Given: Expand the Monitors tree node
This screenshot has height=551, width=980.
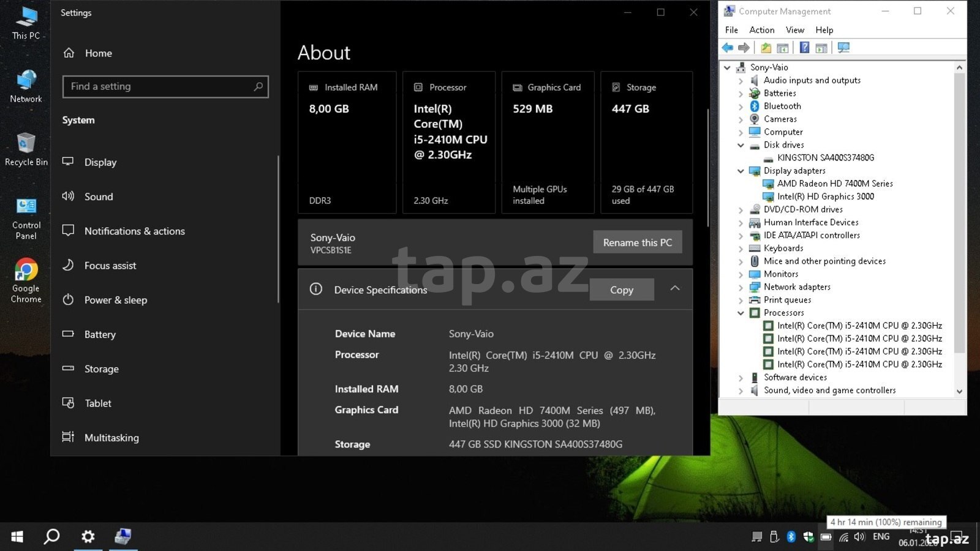Looking at the screenshot, I should point(741,274).
